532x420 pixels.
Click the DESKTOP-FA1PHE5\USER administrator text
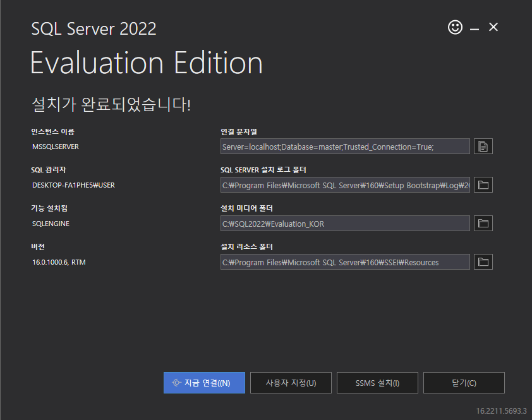[74, 185]
